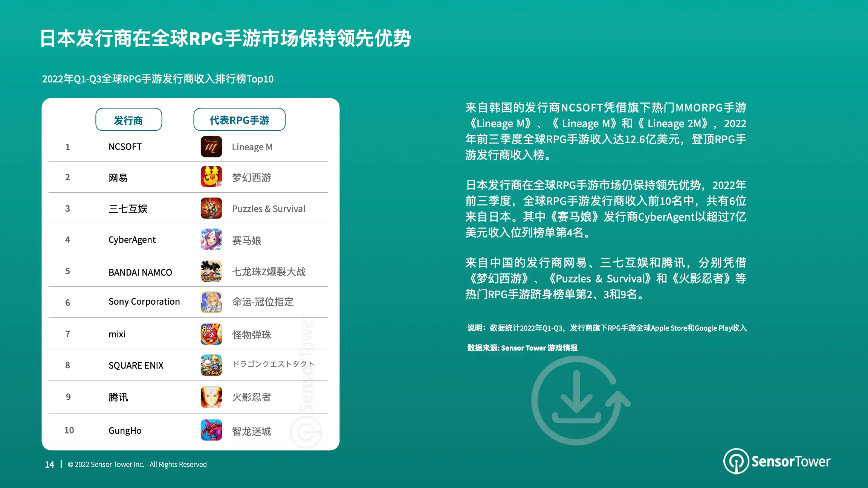Click the ドラゴンクエストタクト title text
The height and width of the screenshot is (488, 868).
click(273, 364)
